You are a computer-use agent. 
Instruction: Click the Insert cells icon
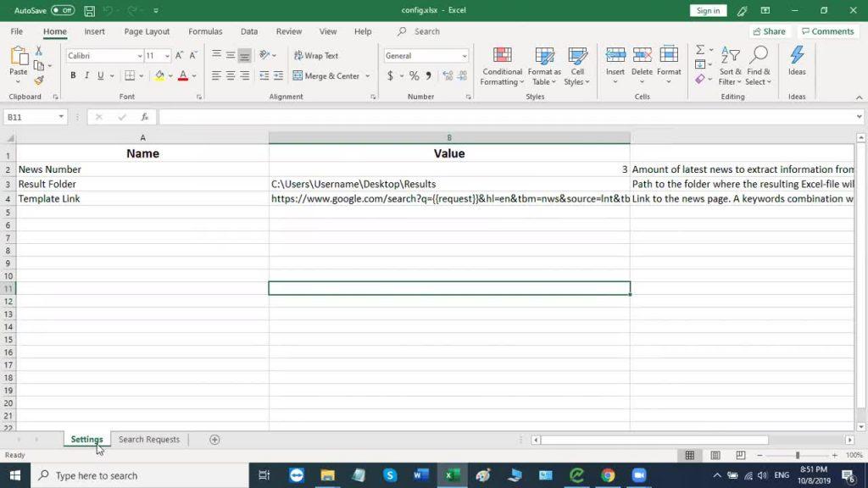615,55
